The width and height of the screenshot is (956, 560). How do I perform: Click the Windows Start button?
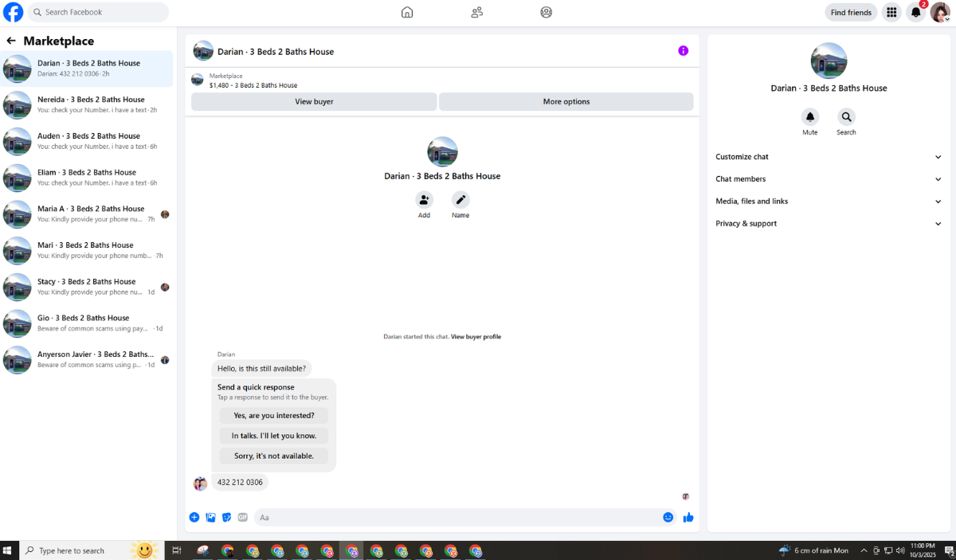[x=9, y=550]
